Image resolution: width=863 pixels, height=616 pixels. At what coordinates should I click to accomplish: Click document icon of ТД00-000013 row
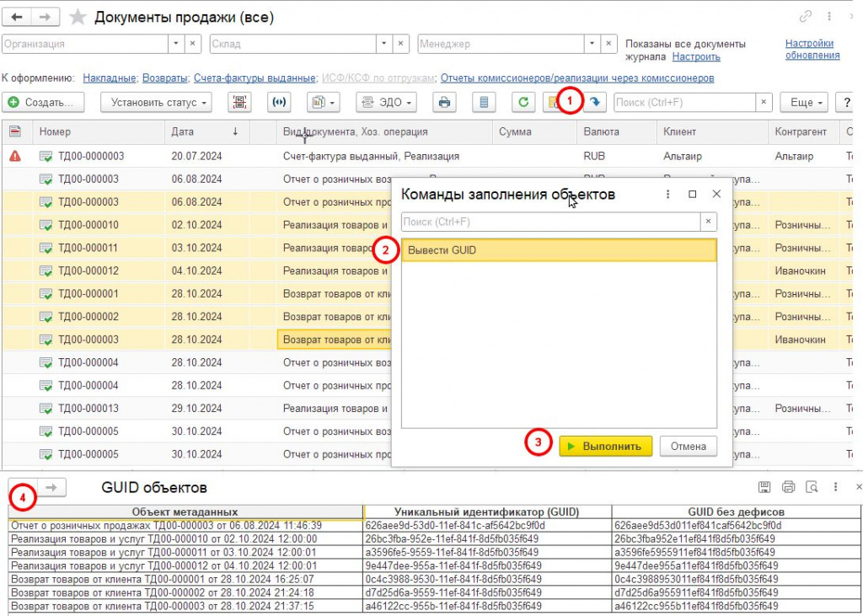click(x=46, y=409)
